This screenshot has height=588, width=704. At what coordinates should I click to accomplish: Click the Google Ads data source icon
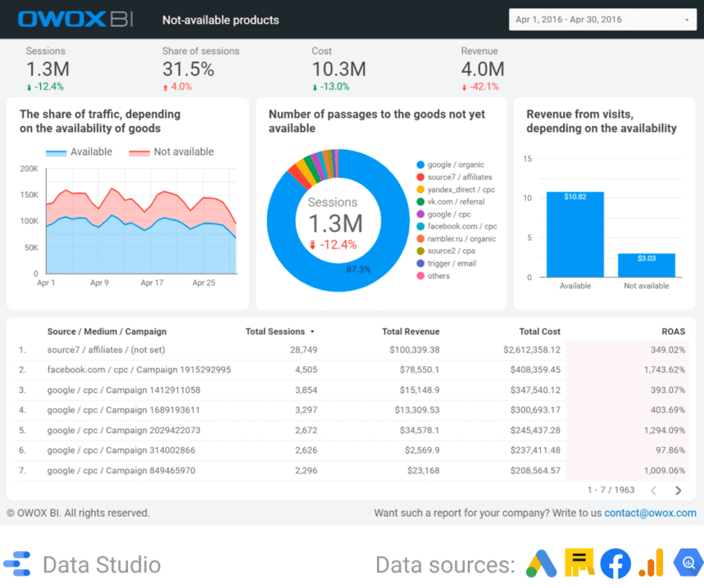(x=540, y=564)
